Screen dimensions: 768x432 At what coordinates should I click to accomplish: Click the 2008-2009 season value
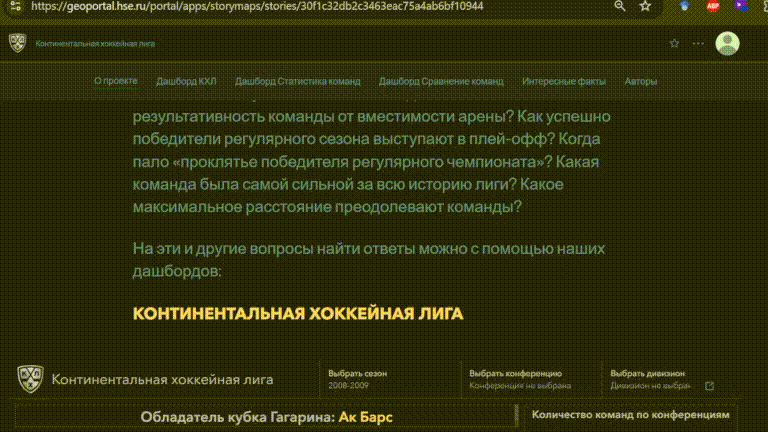pyautogui.click(x=348, y=385)
